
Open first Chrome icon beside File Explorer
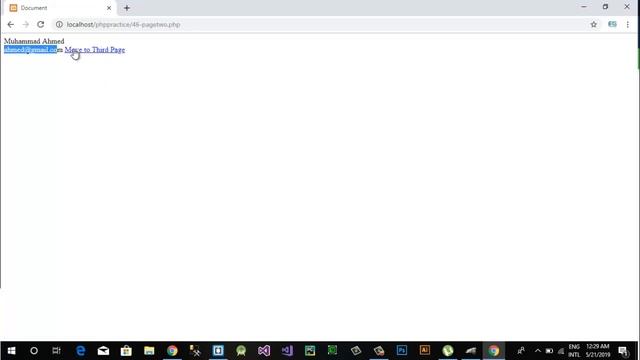point(172,351)
